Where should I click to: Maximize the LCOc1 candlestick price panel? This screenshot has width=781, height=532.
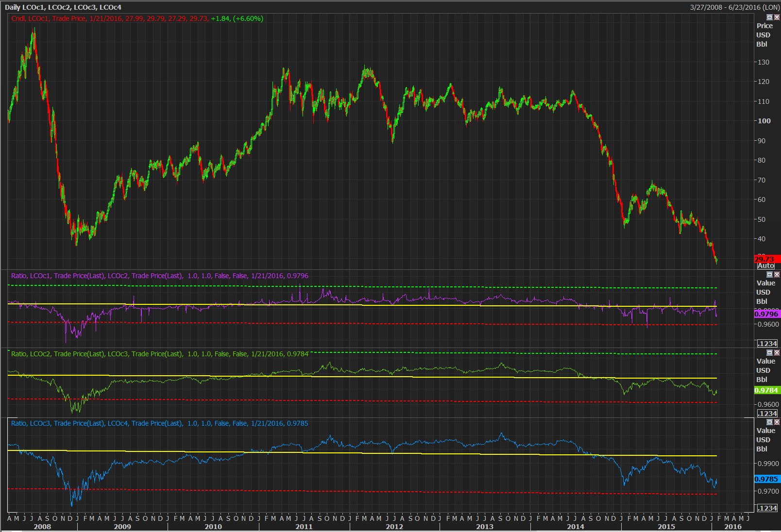pyautogui.click(x=769, y=17)
